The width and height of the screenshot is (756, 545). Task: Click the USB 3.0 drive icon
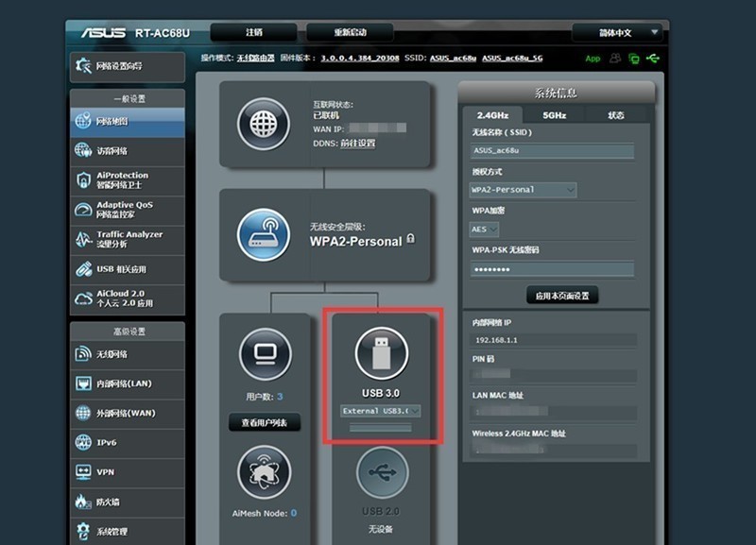click(x=382, y=353)
